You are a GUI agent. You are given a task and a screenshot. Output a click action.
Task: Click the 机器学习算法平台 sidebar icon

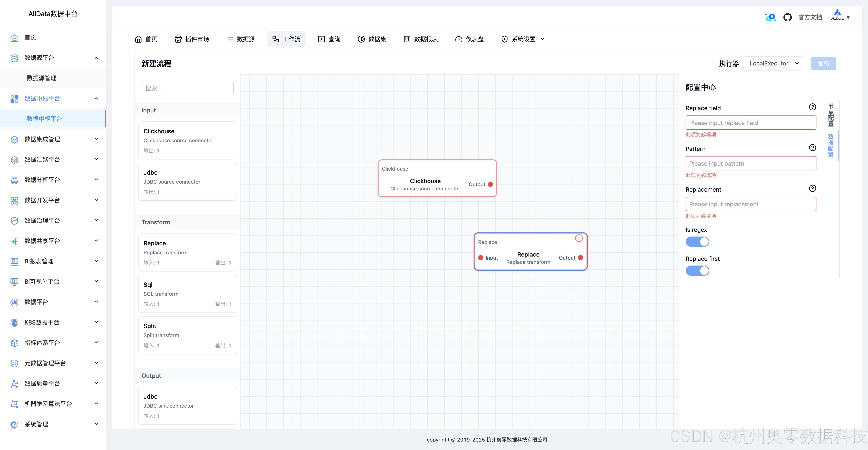[14, 404]
